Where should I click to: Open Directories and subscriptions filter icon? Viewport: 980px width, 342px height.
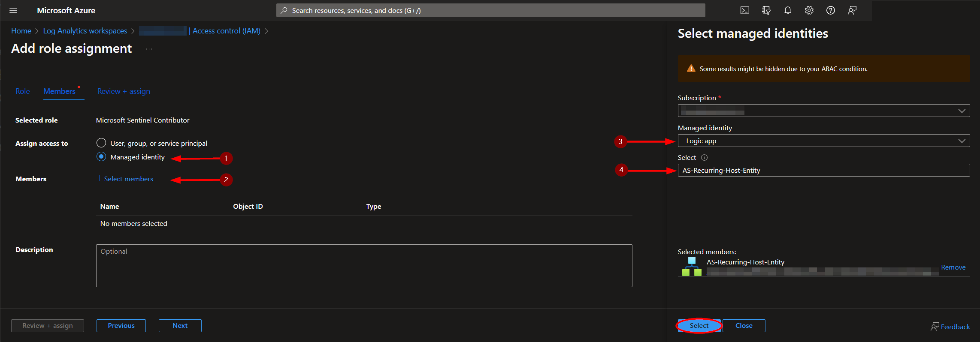pos(766,10)
